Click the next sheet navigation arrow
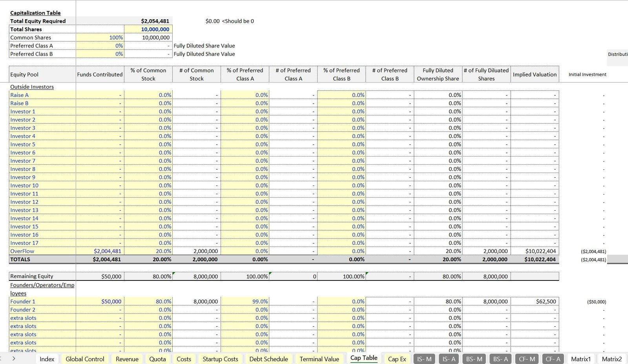 click(x=14, y=359)
